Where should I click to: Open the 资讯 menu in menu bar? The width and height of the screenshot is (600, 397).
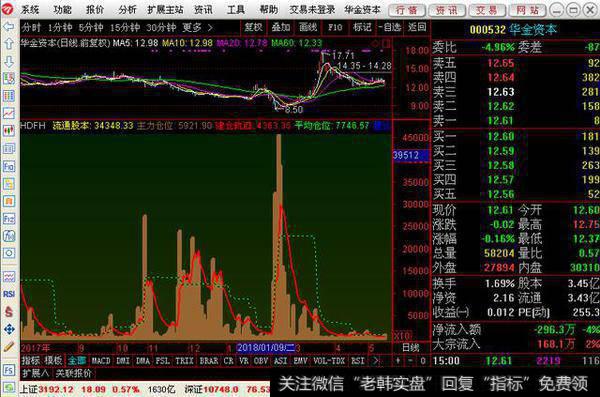click(x=203, y=10)
